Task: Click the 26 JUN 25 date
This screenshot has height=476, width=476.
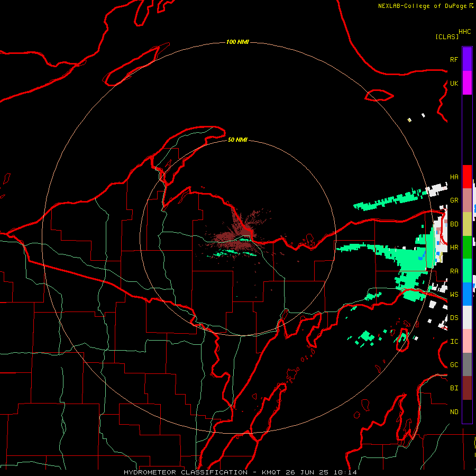Action: point(307,472)
